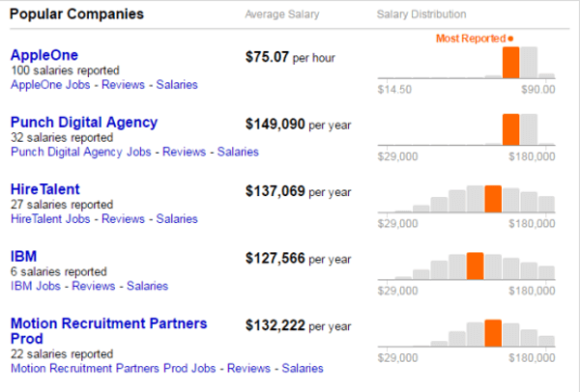Open IBM Salaries link
The width and height of the screenshot is (580, 392).
pos(147,286)
